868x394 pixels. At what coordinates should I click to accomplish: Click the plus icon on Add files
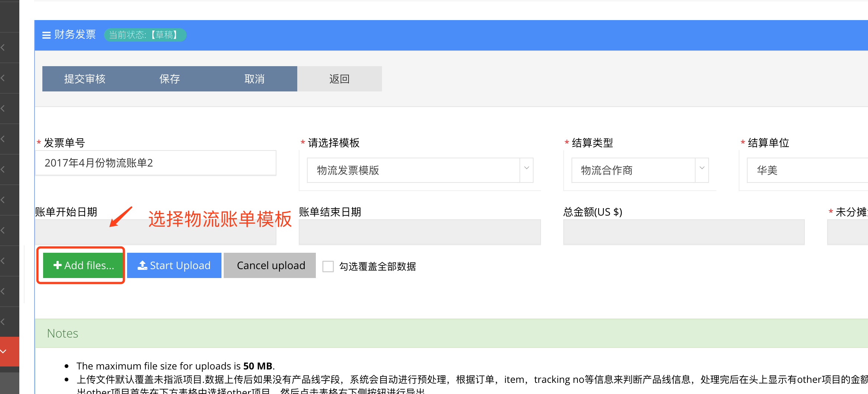pyautogui.click(x=58, y=265)
